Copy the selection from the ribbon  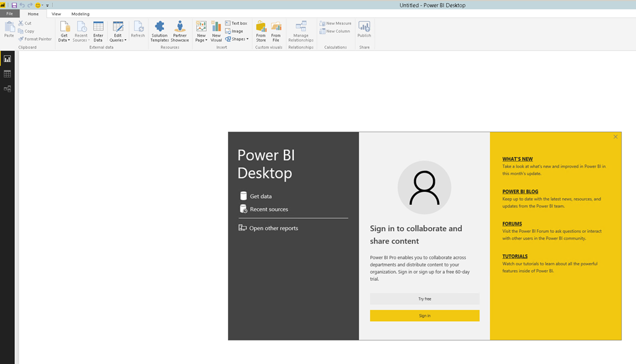coord(26,31)
